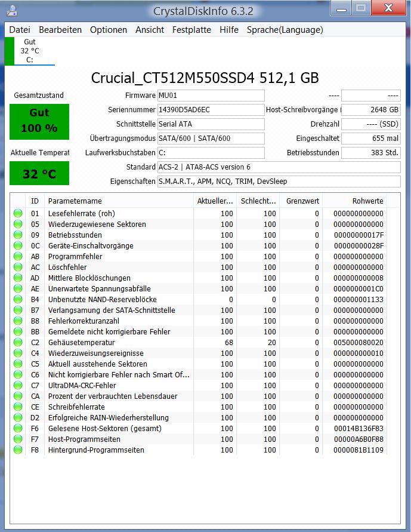Click the Betriebsstunden value 383 Std.
This screenshot has width=411, height=532.
[x=370, y=153]
